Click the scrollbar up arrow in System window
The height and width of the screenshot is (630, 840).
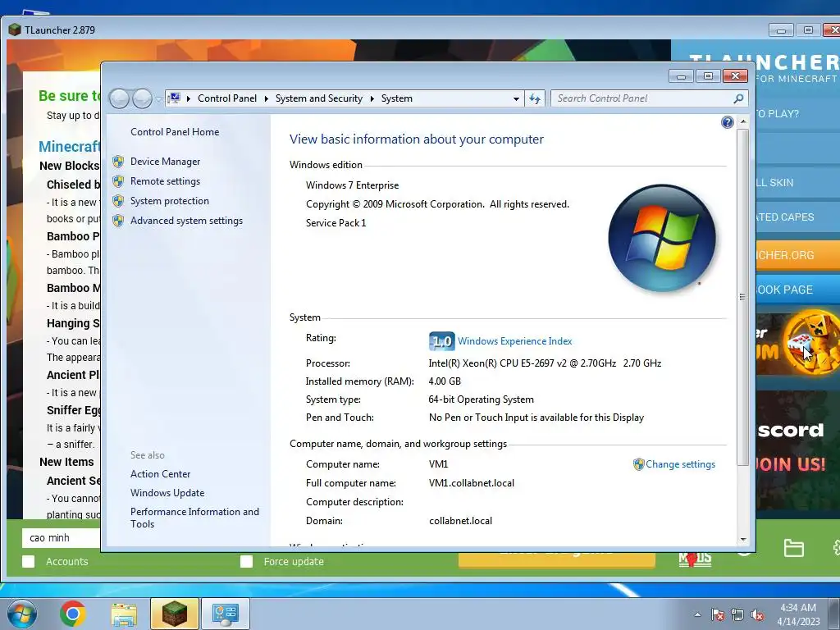[743, 122]
